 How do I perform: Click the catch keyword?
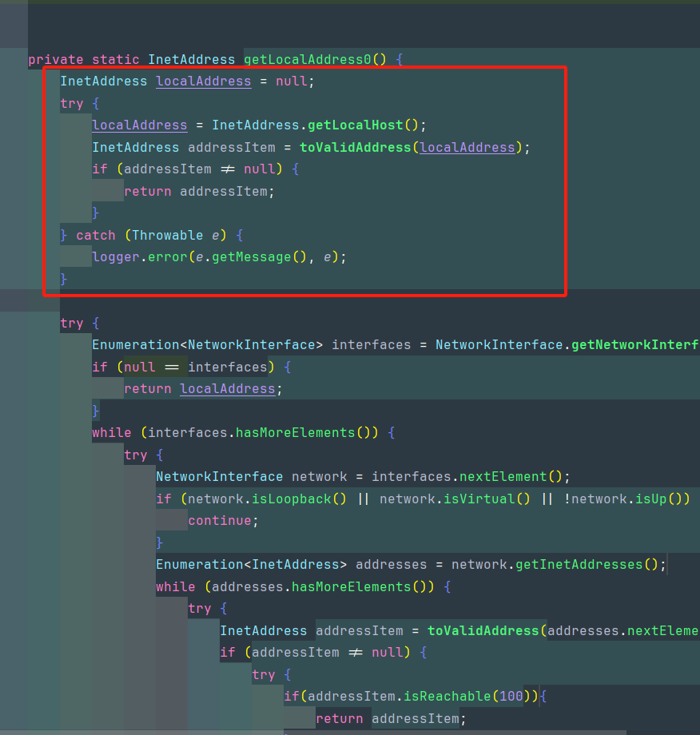(96, 236)
